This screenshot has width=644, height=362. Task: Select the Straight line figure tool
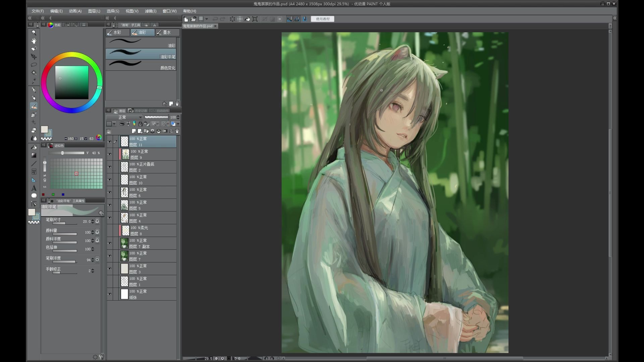click(x=34, y=164)
